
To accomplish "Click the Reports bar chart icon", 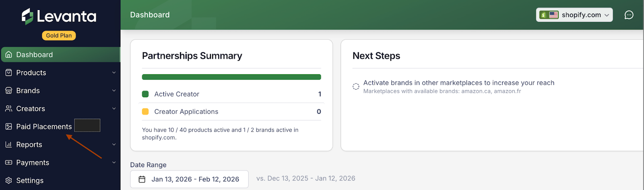I will click(8, 145).
